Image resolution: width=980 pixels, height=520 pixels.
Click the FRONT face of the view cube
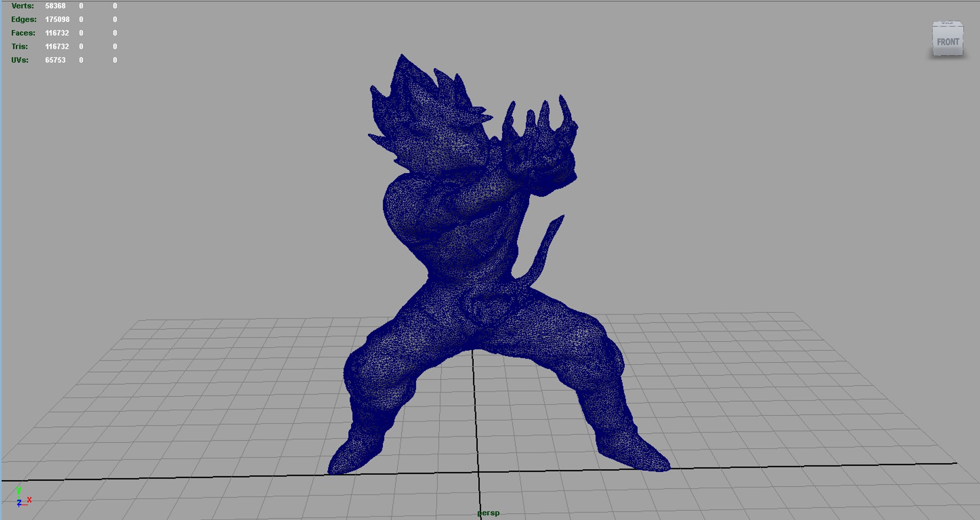click(x=947, y=41)
